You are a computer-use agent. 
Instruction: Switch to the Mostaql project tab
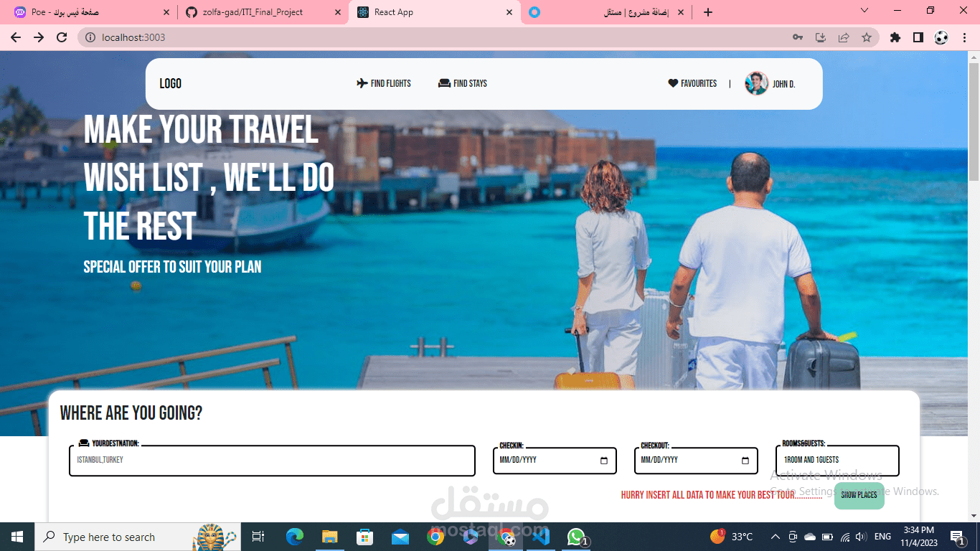[x=607, y=12]
